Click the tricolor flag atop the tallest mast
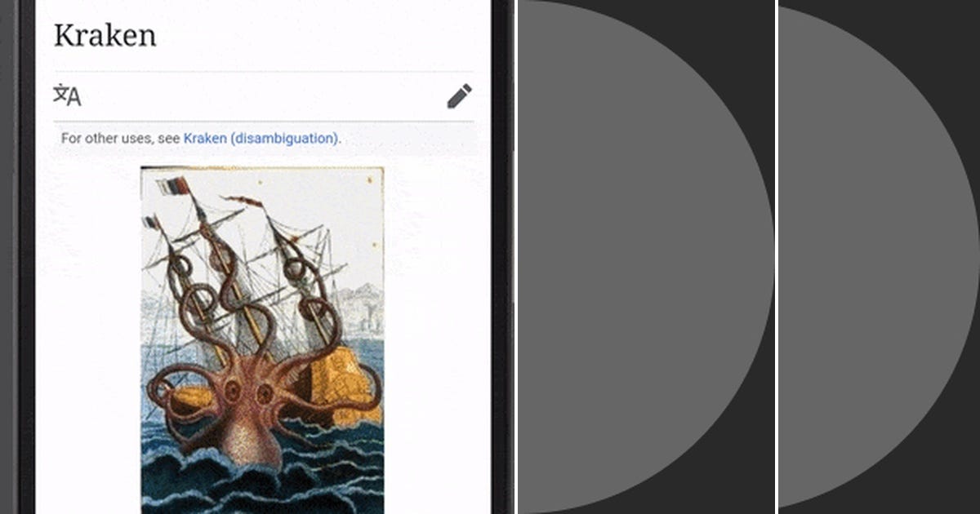980x514 pixels. pos(173,186)
